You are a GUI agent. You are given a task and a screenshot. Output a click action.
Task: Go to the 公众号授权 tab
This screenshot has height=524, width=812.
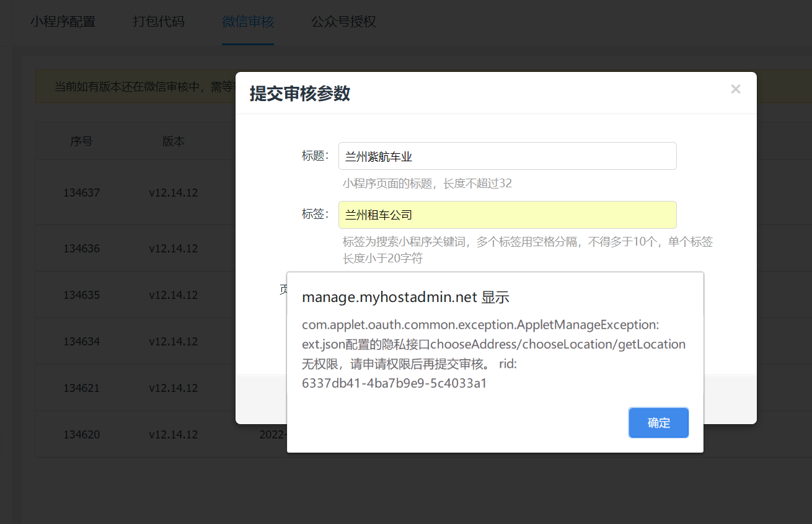coord(343,22)
